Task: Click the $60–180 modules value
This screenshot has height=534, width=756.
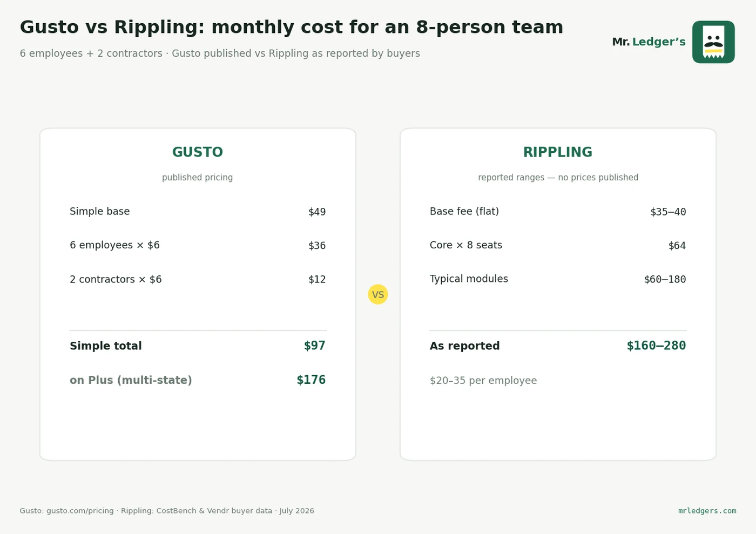Action: tap(665, 280)
